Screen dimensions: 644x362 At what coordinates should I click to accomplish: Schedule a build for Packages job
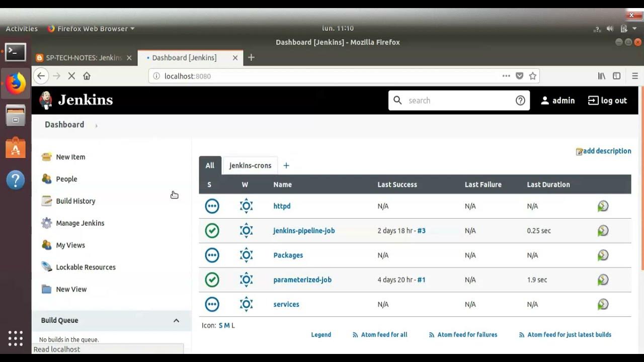[603, 255]
